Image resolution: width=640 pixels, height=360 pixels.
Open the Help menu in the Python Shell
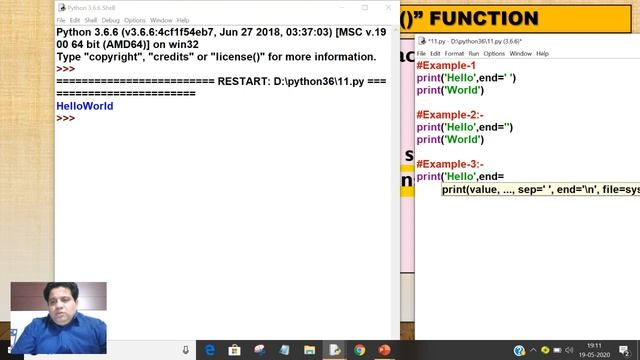(183, 20)
